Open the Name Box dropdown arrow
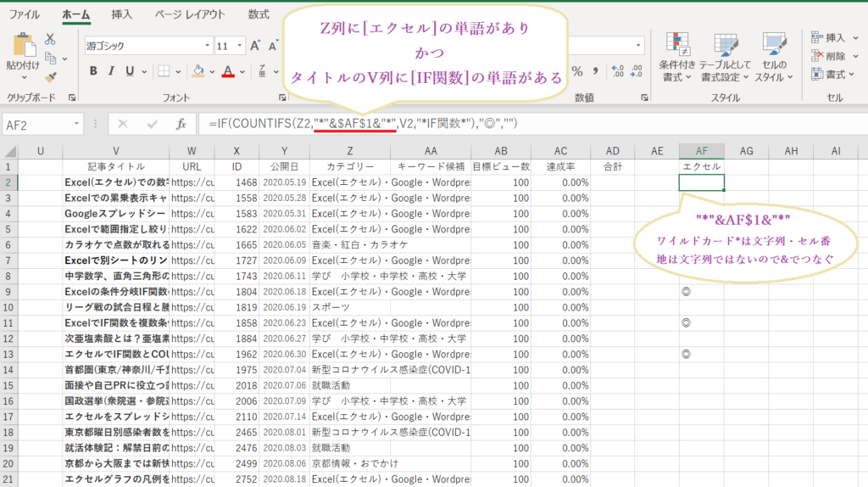This screenshot has height=487, width=868. coord(76,124)
